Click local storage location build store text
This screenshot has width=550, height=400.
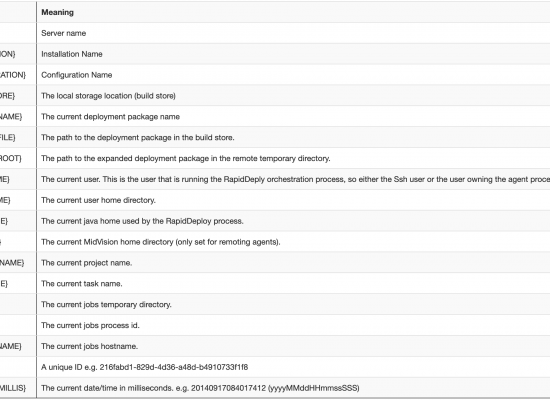coord(108,96)
